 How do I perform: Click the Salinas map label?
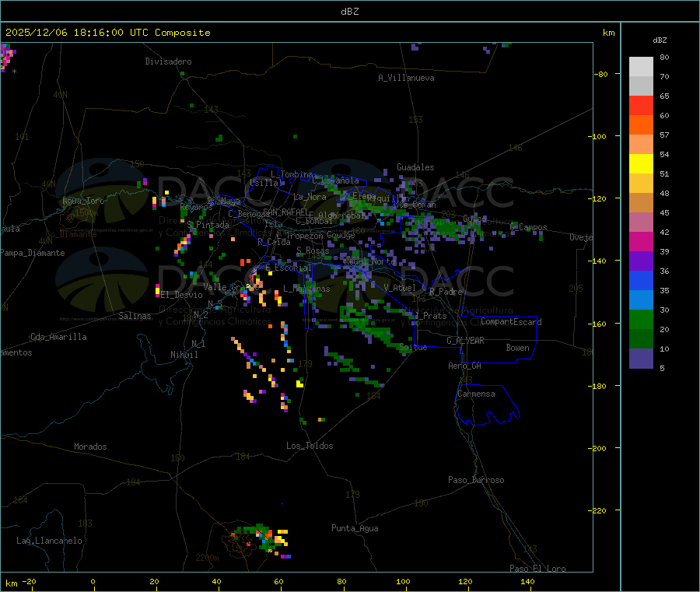135,316
